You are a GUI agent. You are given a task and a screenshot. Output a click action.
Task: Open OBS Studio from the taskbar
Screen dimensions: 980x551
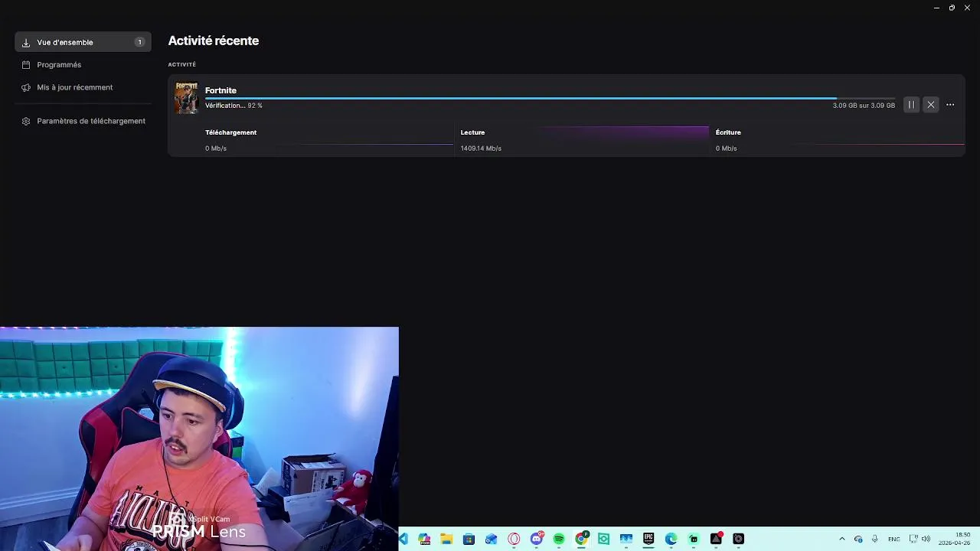(739, 539)
